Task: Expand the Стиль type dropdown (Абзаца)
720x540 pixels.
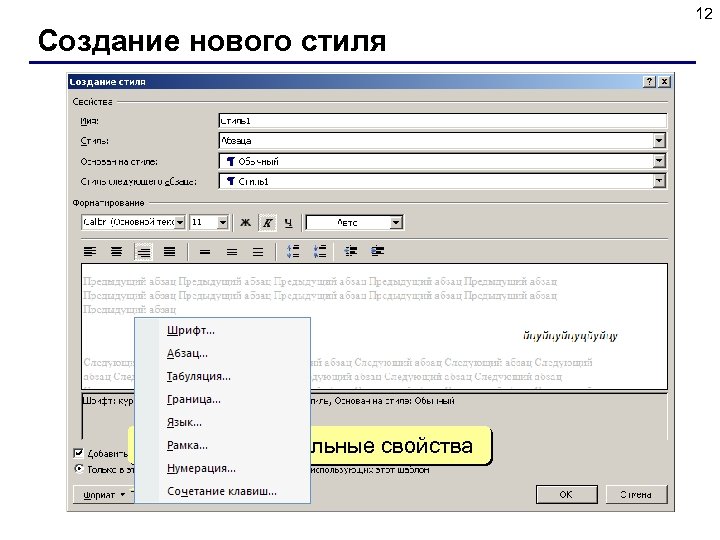Action: click(659, 141)
